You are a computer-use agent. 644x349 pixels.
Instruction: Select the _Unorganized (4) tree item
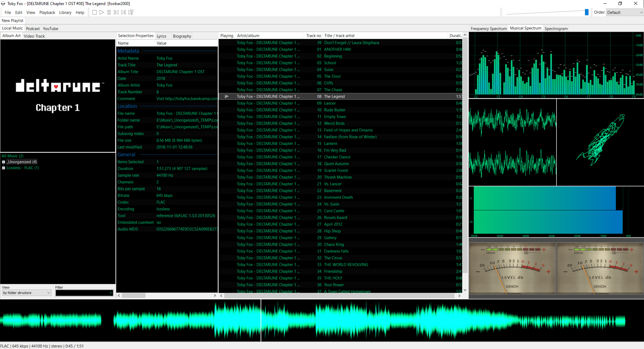tap(22, 162)
